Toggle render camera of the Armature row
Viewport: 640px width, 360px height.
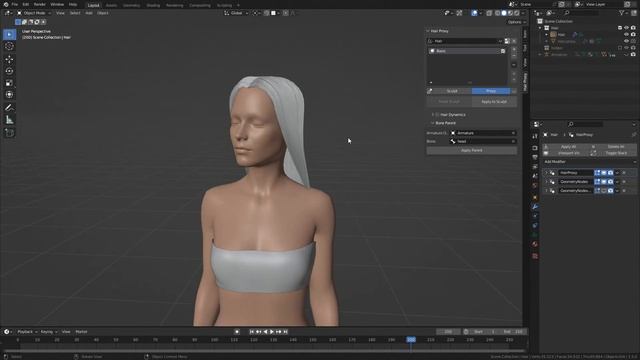click(x=633, y=55)
